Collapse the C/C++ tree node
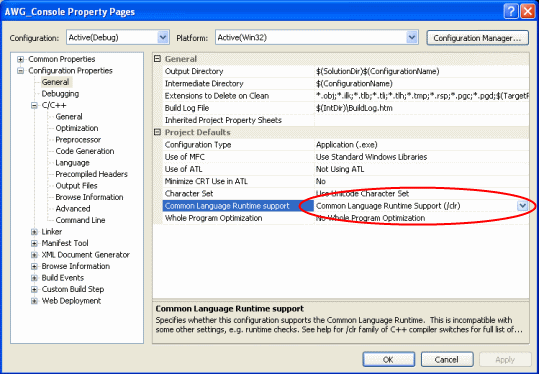The width and height of the screenshot is (539, 374). point(34,106)
